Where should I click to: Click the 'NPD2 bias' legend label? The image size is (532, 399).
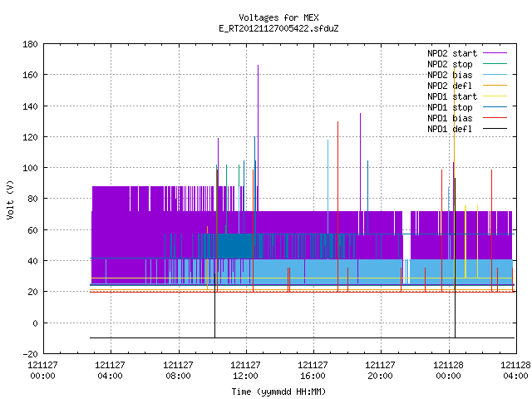point(450,75)
